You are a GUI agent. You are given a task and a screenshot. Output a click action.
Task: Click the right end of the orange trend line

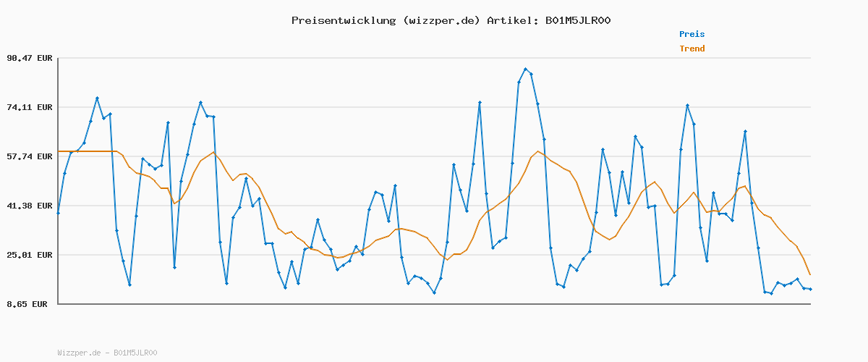pos(810,274)
